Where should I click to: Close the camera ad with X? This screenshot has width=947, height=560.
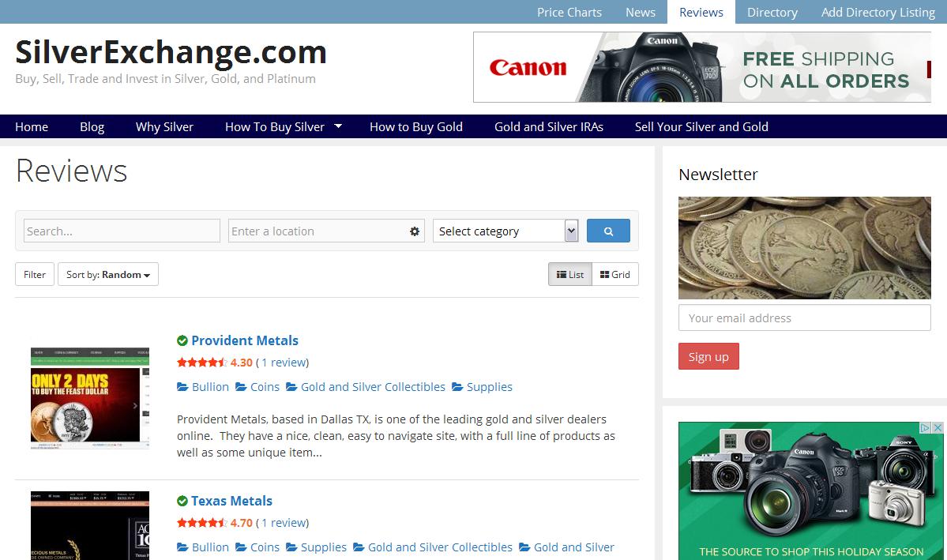[938, 428]
